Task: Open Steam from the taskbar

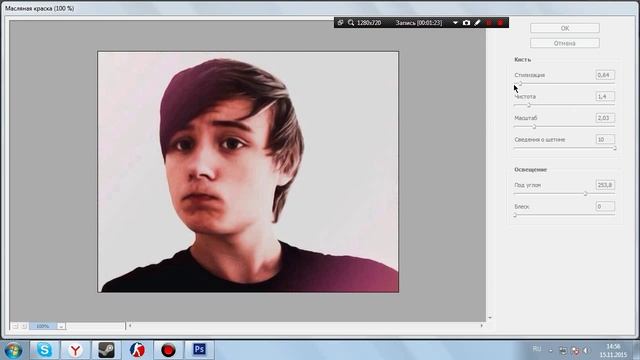Action: point(106,350)
